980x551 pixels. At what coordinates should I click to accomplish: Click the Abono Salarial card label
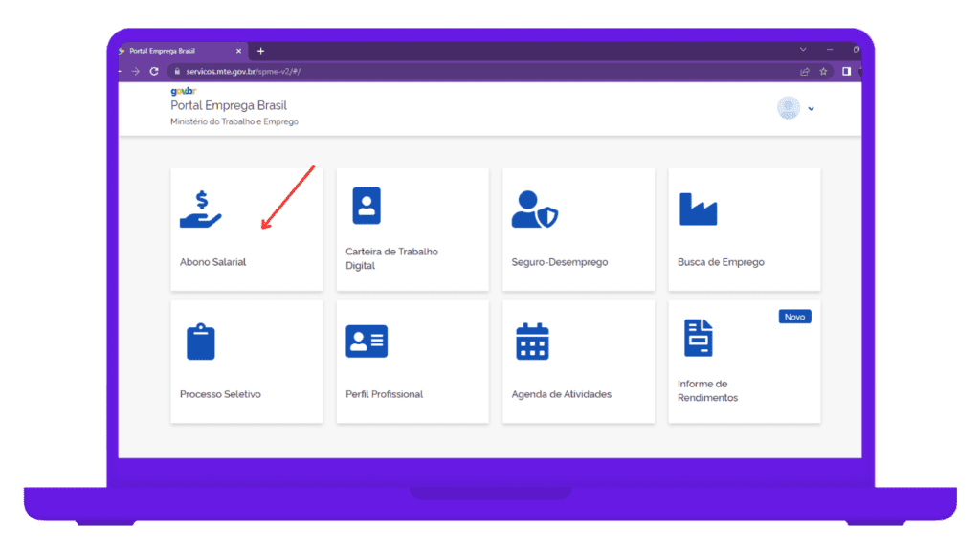coord(213,262)
